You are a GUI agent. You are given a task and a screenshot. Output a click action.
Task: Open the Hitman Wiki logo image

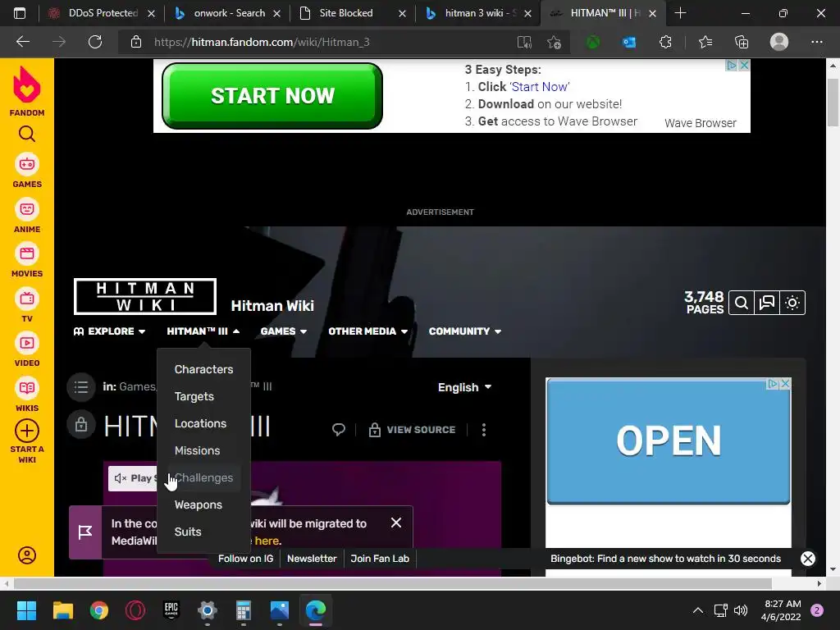pyautogui.click(x=145, y=296)
